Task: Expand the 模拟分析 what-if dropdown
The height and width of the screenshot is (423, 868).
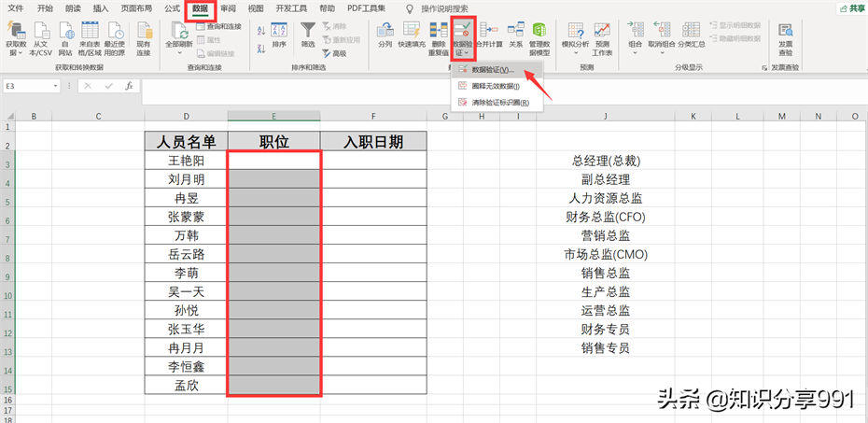Action: click(575, 53)
